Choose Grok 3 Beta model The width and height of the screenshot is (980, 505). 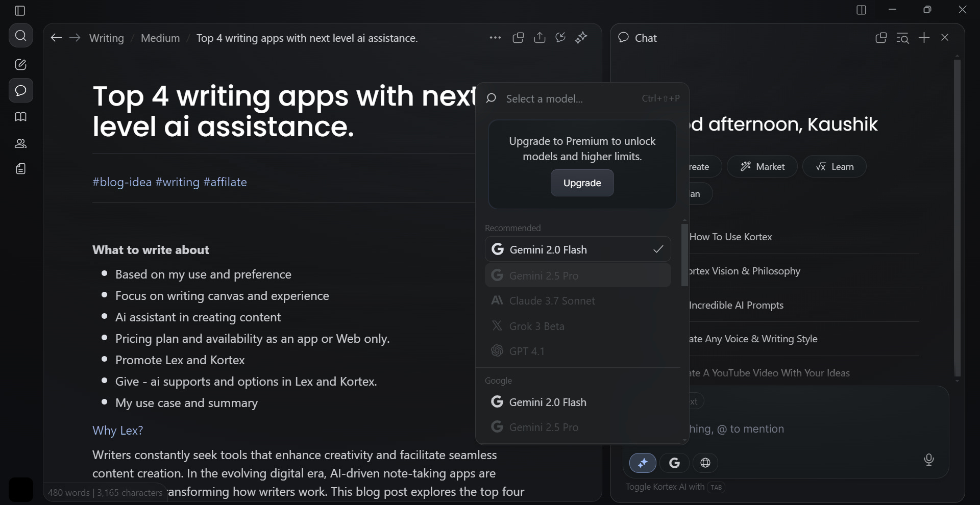[578, 326]
